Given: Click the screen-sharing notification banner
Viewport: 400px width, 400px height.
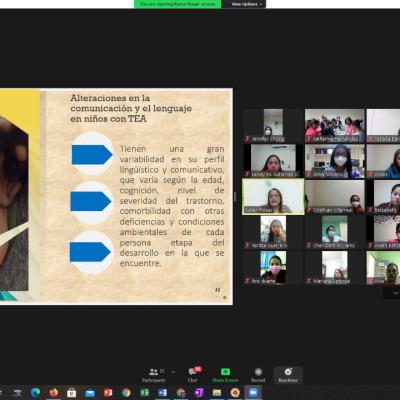Looking at the screenshot, I should click(x=177, y=4).
